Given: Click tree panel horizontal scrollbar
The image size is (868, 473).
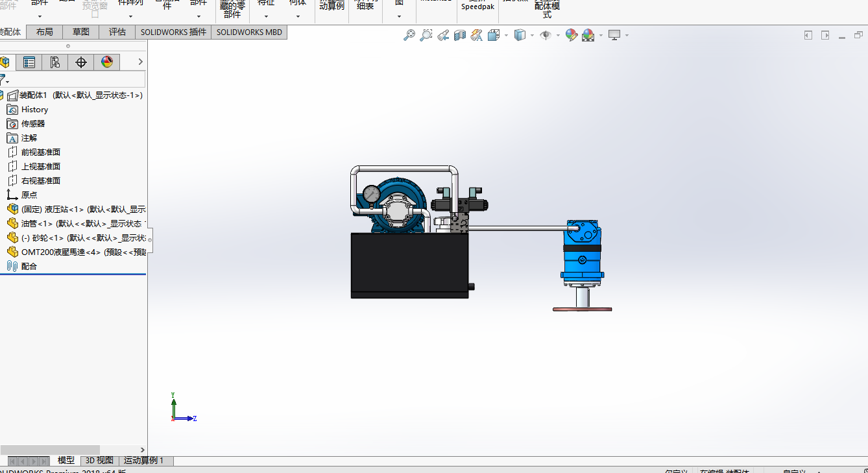Looking at the screenshot, I should (50, 450).
